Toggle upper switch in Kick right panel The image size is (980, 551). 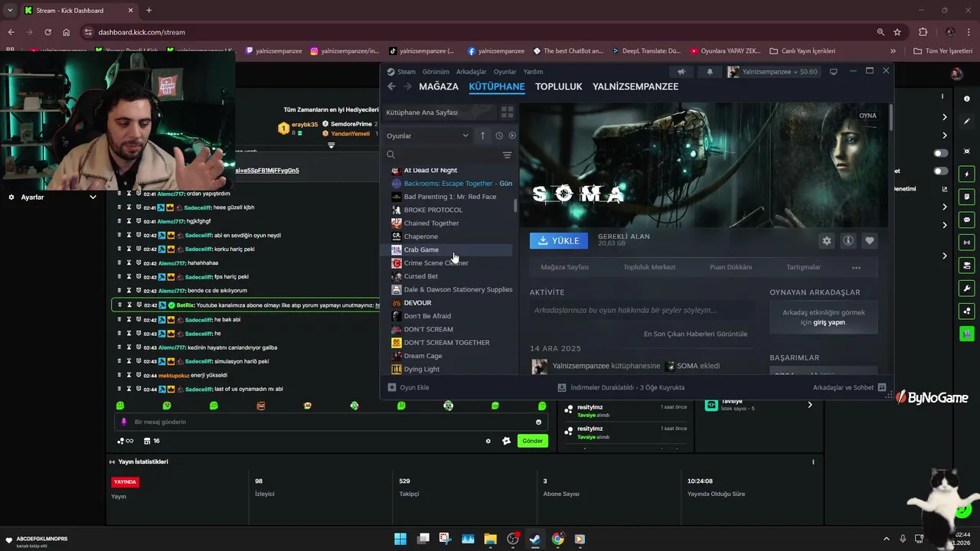(x=940, y=153)
